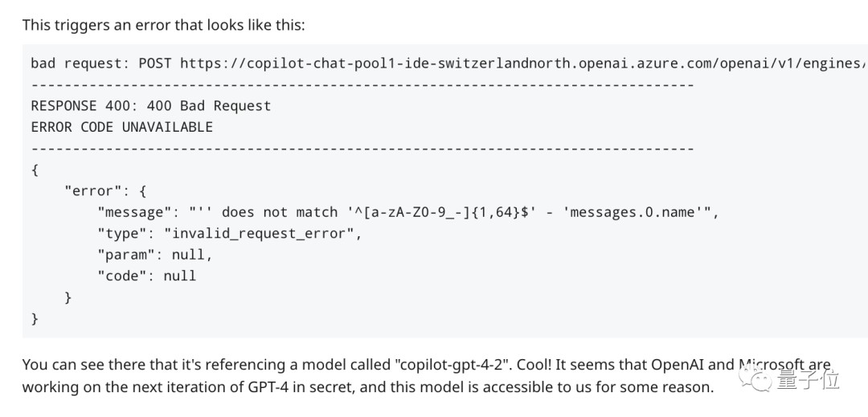The height and width of the screenshot is (417, 868).
Task: Select the "RESPONSE 400: 400 Bad Request" line
Action: 150,105
